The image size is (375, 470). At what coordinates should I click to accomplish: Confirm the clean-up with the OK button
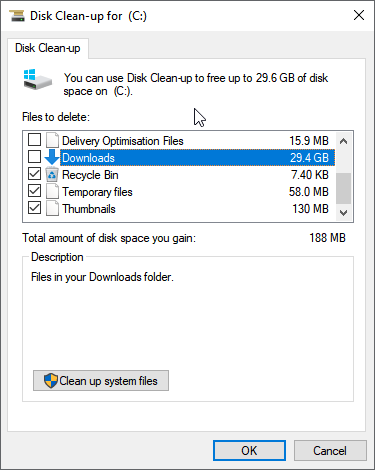[x=249, y=451]
